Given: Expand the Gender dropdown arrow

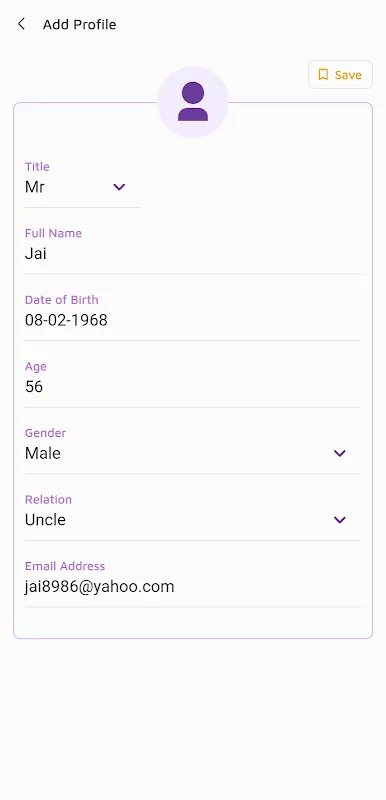Looking at the screenshot, I should 340,453.
